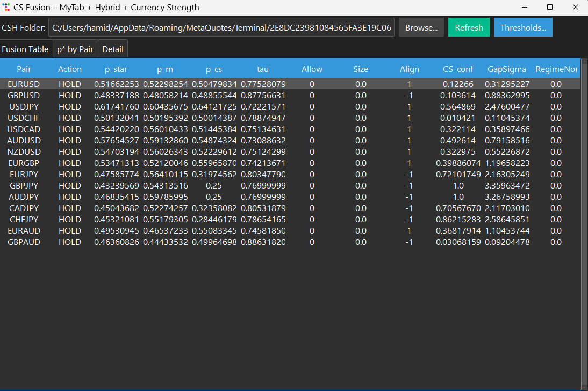Open the Detail tab
Image resolution: width=588 pixels, height=391 pixels.
coord(113,49)
